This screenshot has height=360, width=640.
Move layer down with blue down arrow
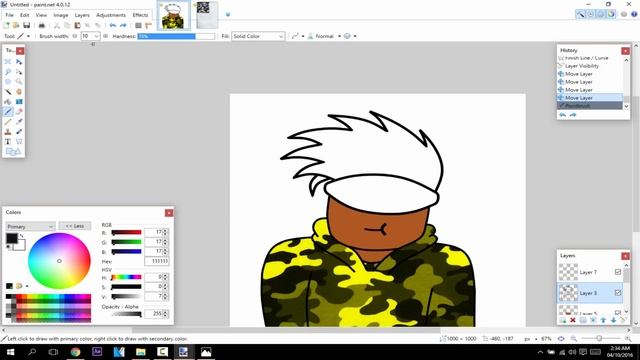(613, 320)
